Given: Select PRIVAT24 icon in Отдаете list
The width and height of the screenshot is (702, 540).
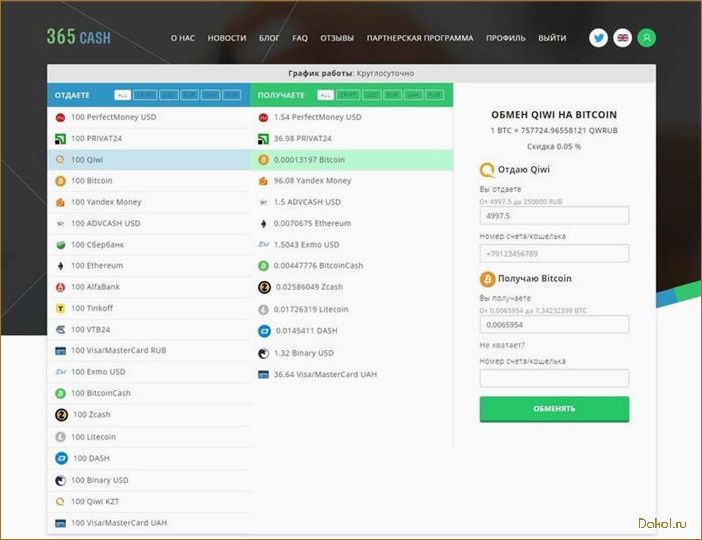Looking at the screenshot, I should click(60, 139).
